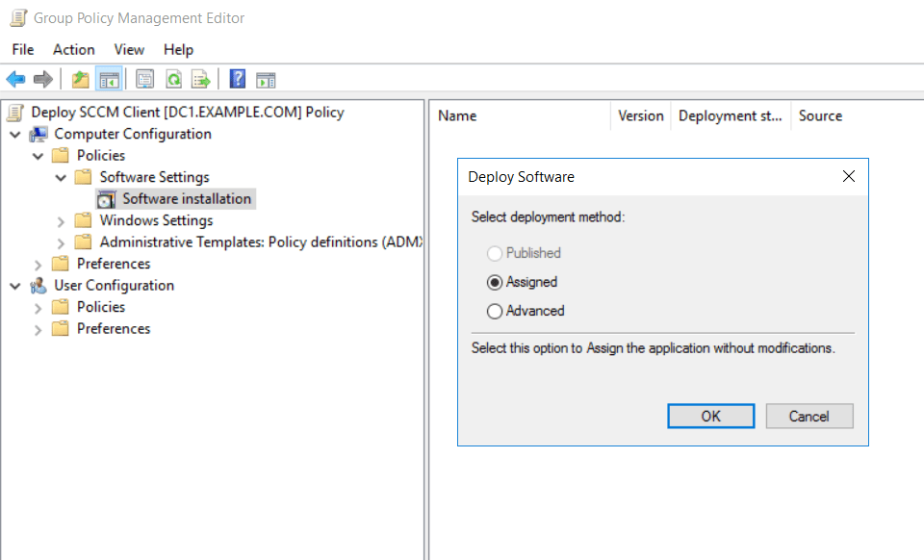Image resolution: width=924 pixels, height=560 pixels.
Task: Expand the Windows Settings folder
Action: pyautogui.click(x=62, y=220)
